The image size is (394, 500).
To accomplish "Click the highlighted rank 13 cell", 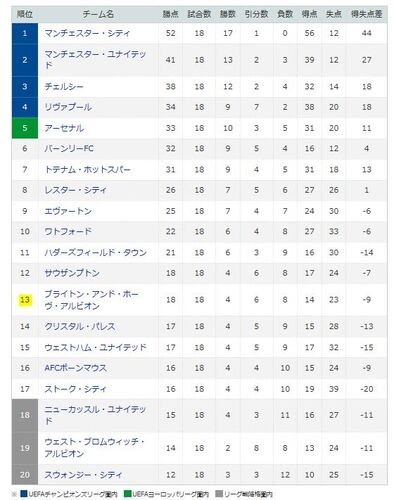I will pyautogui.click(x=25, y=300).
